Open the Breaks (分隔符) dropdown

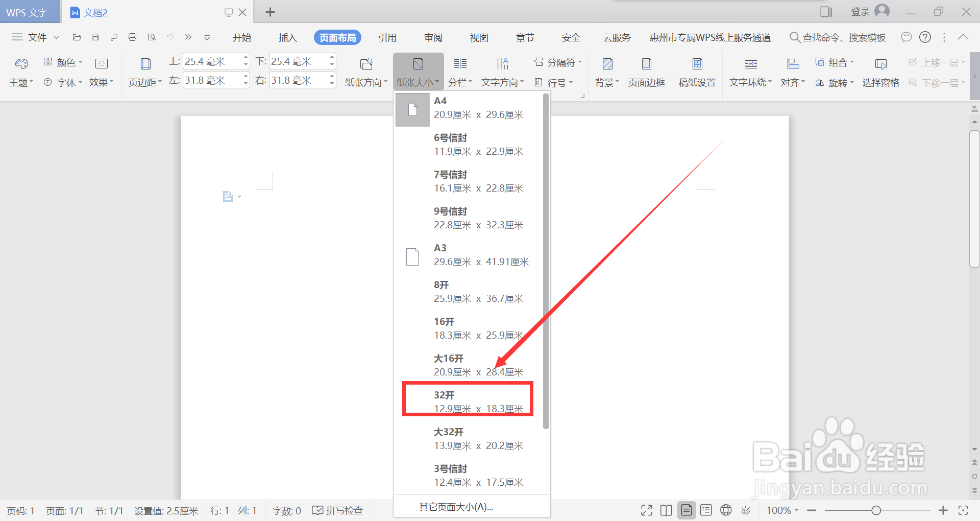click(x=558, y=62)
